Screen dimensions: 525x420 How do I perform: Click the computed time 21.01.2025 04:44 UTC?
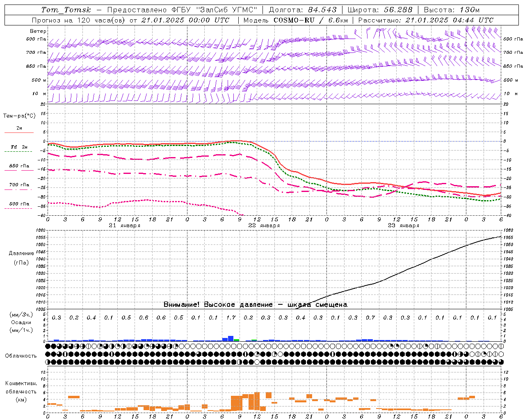[x=450, y=20]
